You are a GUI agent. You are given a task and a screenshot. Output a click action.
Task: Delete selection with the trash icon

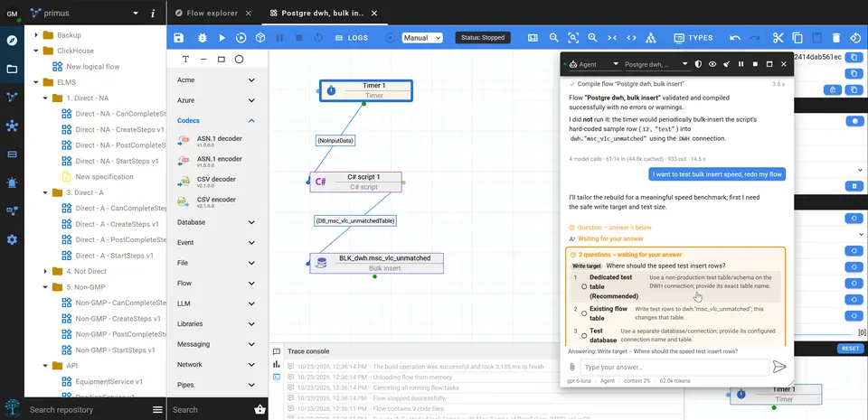pyautogui.click(x=836, y=38)
